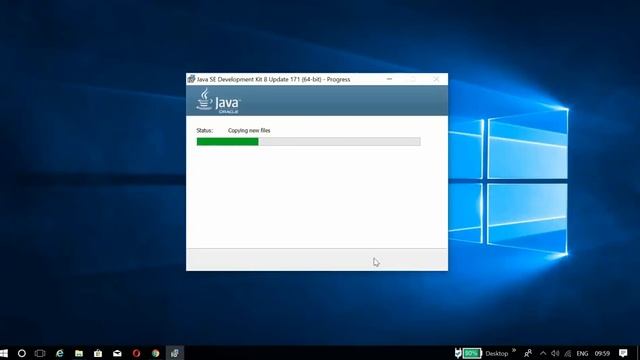Open the network Wi-Fi icon
Image resolution: width=640 pixels, height=360 pixels.
coord(568,353)
